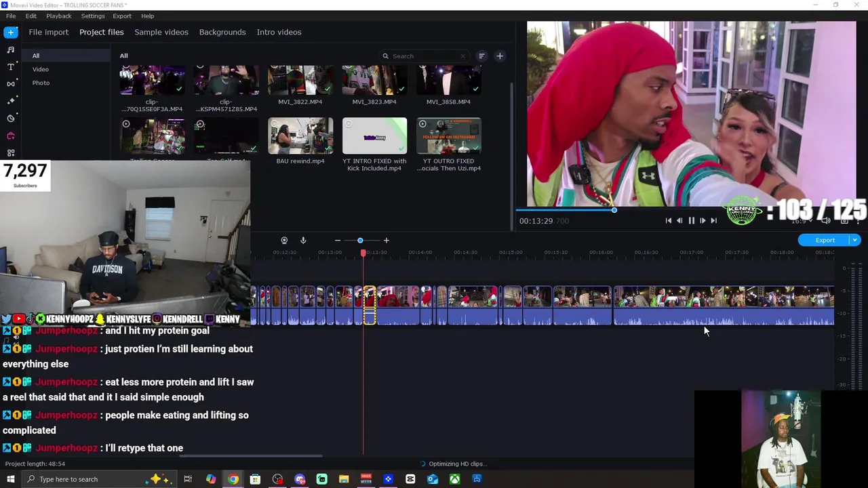Screen dimensions: 868x488
Task: Switch to the File import tab
Action: [48, 32]
